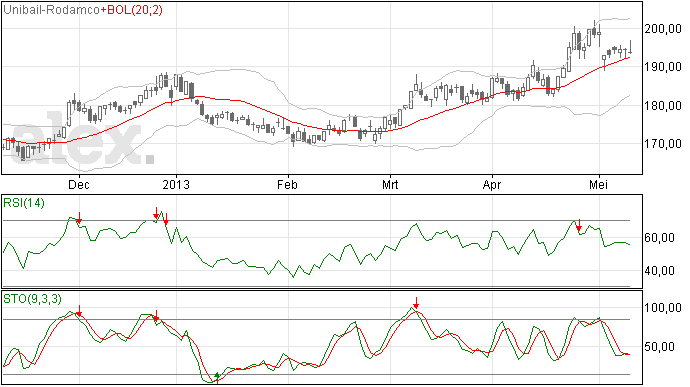Click the 180,00 price axis label
Screen dimensions: 690x387
pos(663,106)
